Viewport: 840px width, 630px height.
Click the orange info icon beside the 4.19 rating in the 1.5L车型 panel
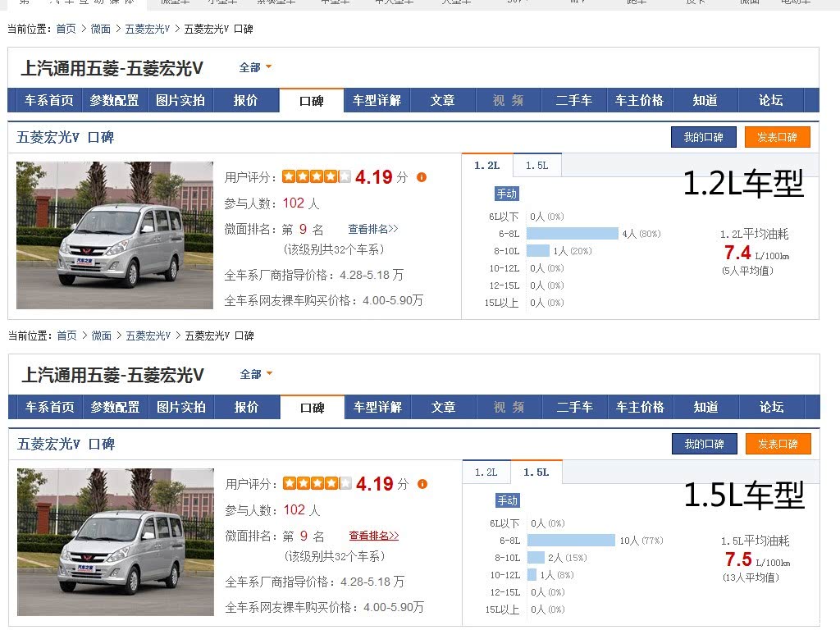click(422, 484)
